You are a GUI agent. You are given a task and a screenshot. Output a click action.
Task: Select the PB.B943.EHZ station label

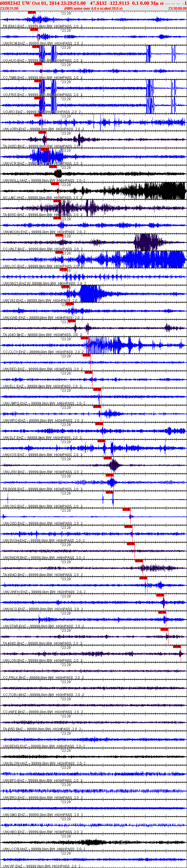pyautogui.click(x=42, y=26)
